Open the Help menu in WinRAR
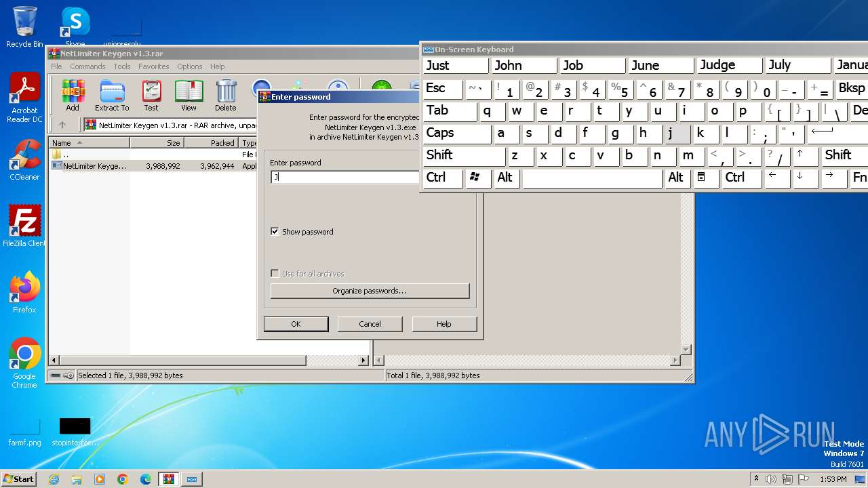The height and width of the screenshot is (488, 868). pyautogui.click(x=217, y=66)
